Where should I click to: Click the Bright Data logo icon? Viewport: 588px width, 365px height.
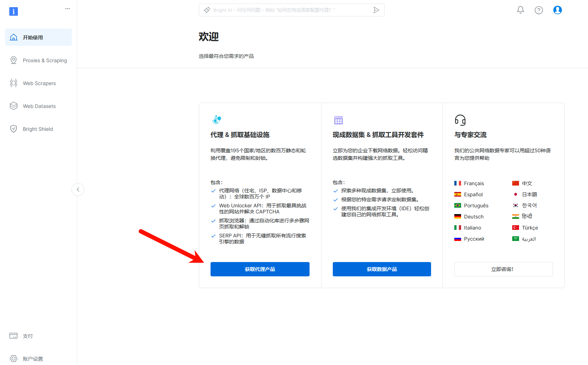tap(14, 11)
